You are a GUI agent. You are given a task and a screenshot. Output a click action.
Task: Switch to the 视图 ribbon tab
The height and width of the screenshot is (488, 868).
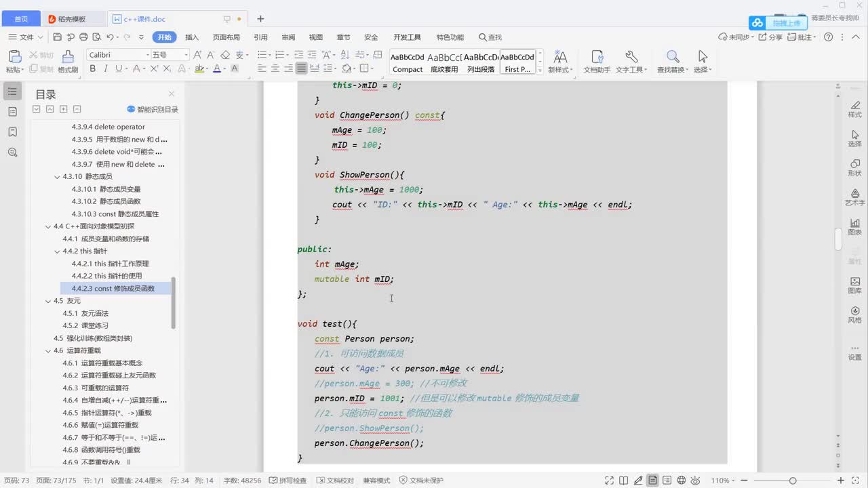tap(316, 37)
